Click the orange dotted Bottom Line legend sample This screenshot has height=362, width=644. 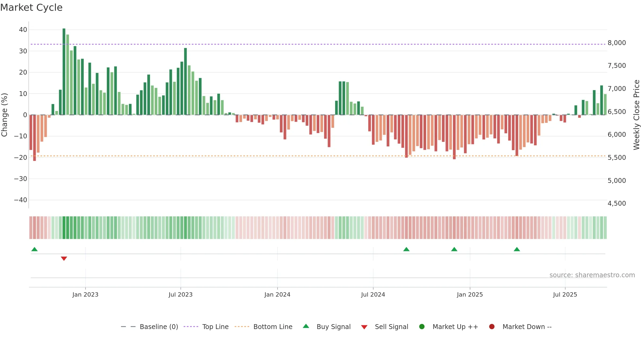(x=242, y=327)
